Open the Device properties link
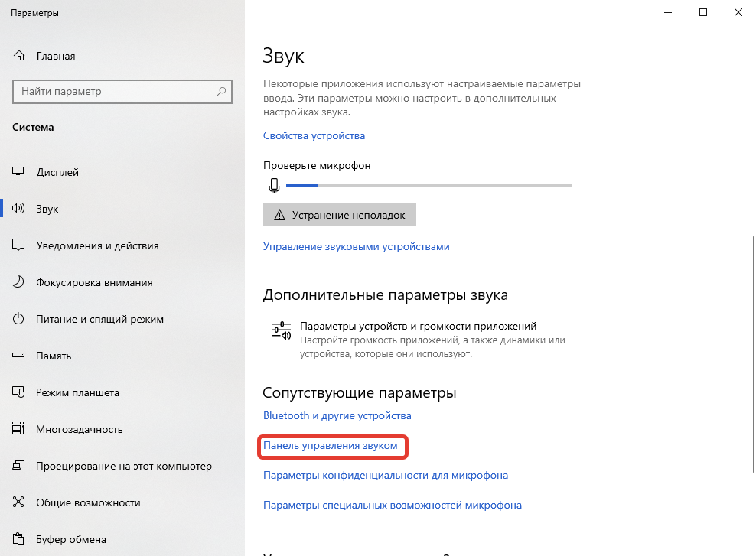The height and width of the screenshot is (556, 756). click(x=314, y=135)
